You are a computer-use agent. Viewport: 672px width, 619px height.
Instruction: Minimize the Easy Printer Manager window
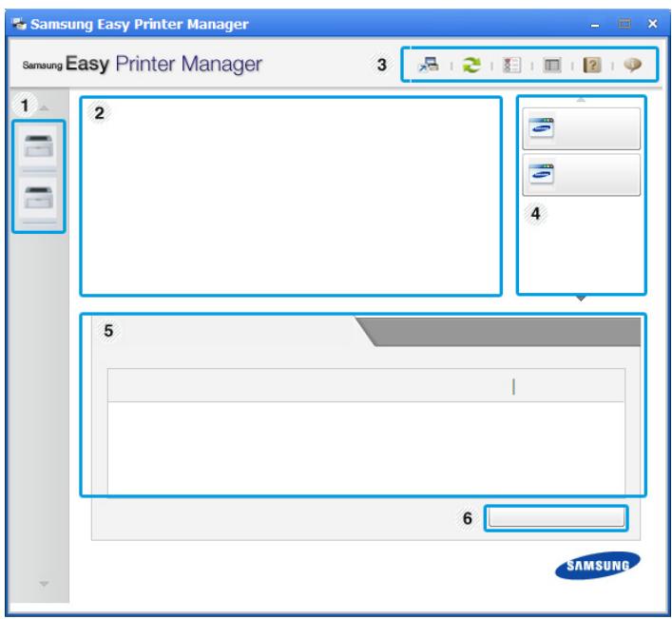click(595, 25)
